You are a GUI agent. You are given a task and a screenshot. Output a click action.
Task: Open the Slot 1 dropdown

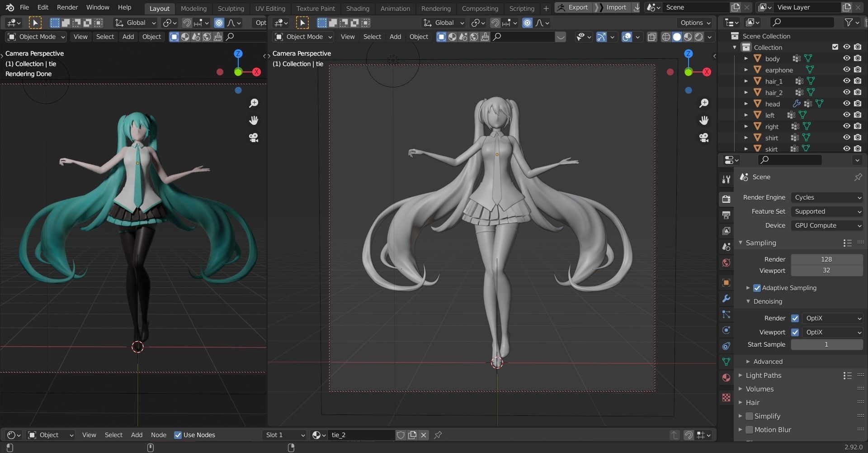(x=285, y=435)
